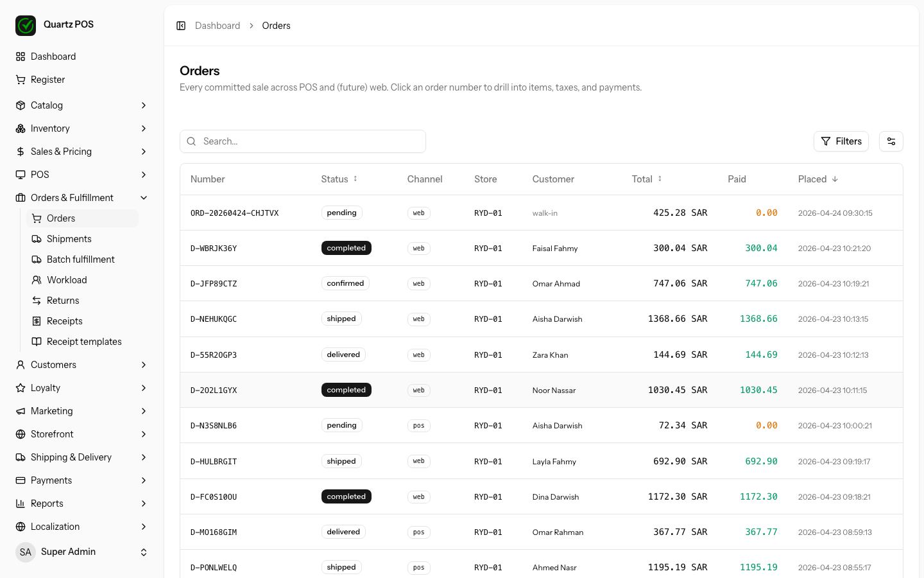Viewport: 924px width, 578px height.
Task: Sort by Placed column header
Action: [x=818, y=179]
